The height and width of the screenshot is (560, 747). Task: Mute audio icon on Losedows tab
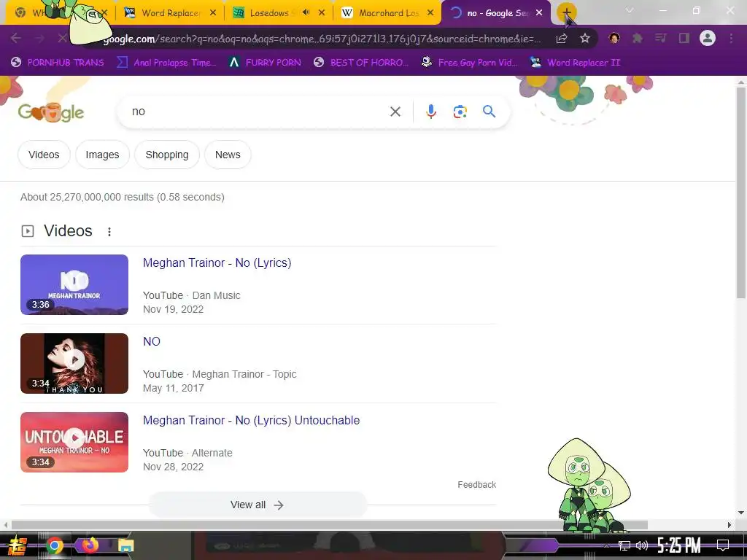tap(306, 13)
